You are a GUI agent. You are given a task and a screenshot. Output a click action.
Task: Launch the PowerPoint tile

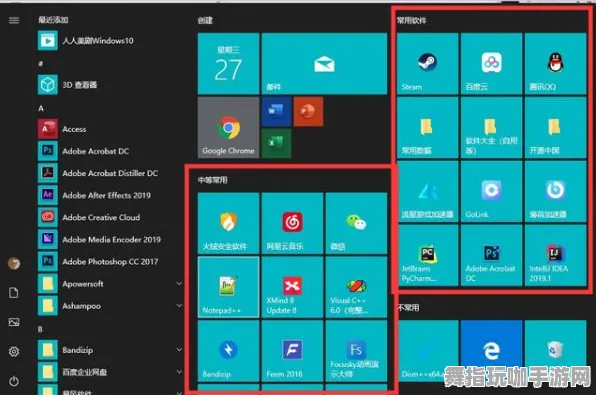[x=308, y=111]
